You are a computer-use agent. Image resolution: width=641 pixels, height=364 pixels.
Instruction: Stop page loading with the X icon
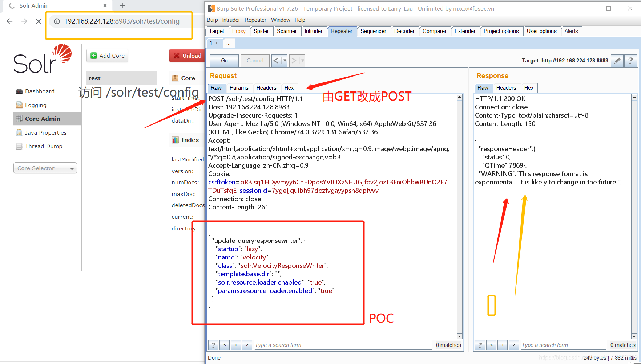pyautogui.click(x=39, y=21)
